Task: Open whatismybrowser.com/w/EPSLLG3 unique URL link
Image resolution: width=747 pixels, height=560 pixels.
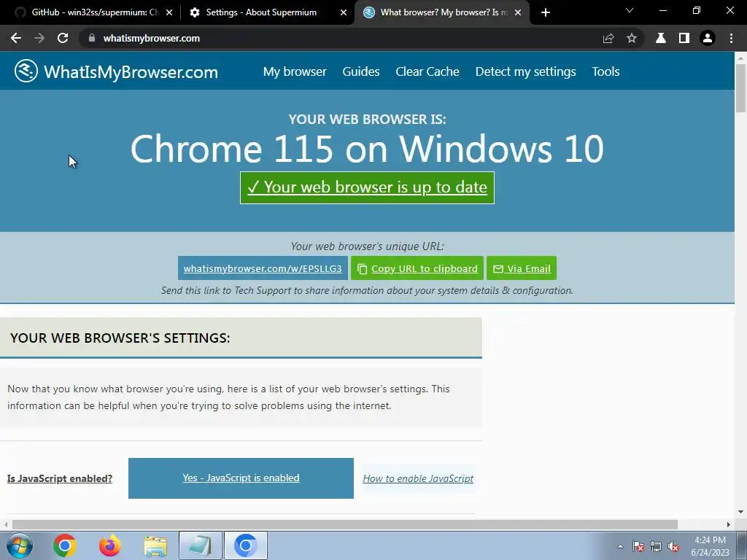Action: pos(263,268)
